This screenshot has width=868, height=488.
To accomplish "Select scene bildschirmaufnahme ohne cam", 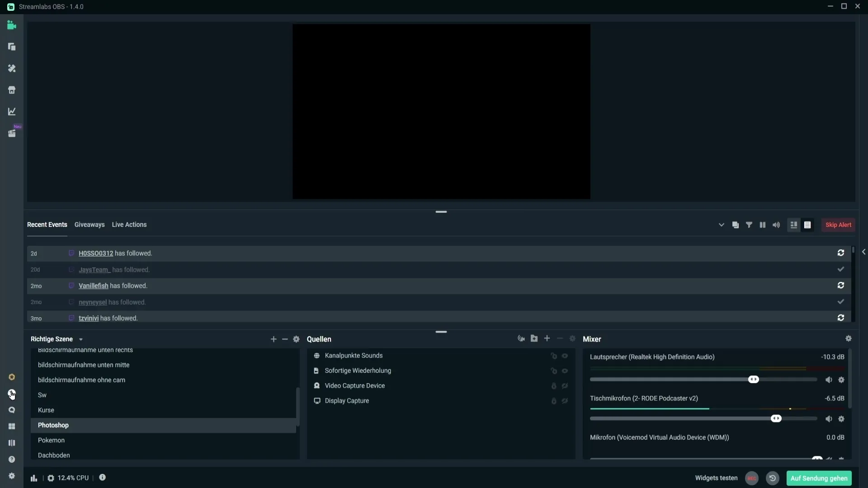I will pyautogui.click(x=163, y=380).
